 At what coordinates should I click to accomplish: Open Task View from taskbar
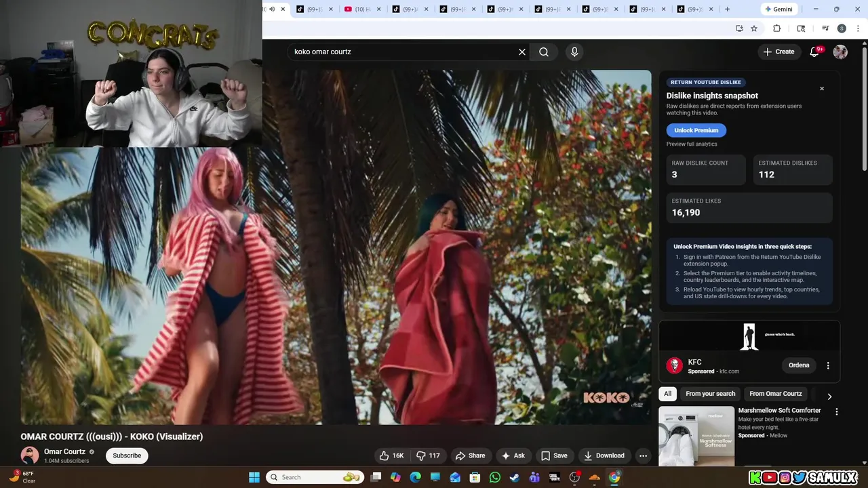pyautogui.click(x=376, y=477)
